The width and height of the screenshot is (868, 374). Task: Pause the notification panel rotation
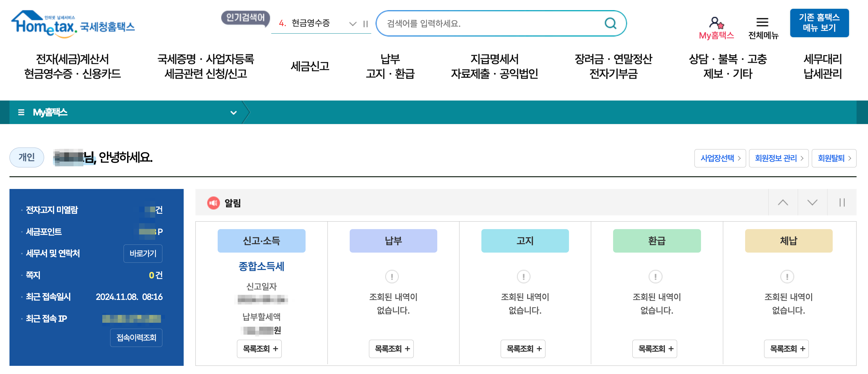(x=842, y=202)
